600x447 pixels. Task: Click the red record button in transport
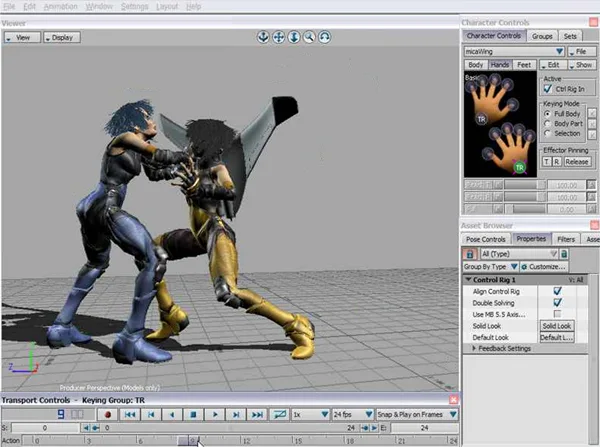108,414
